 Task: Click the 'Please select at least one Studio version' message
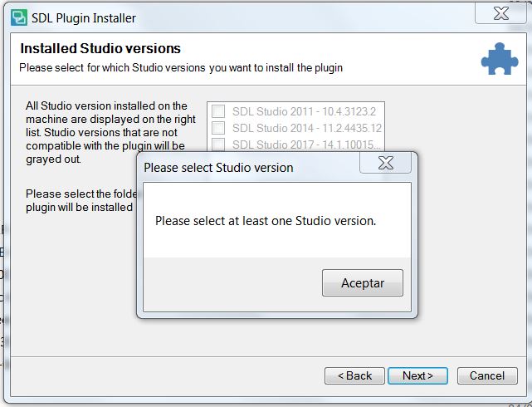[x=266, y=221]
